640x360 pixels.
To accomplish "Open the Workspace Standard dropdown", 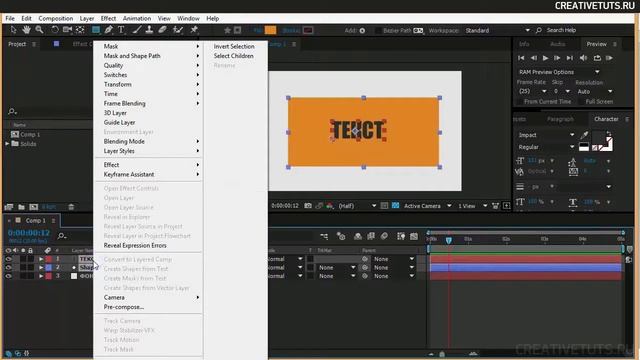I will pos(498,30).
